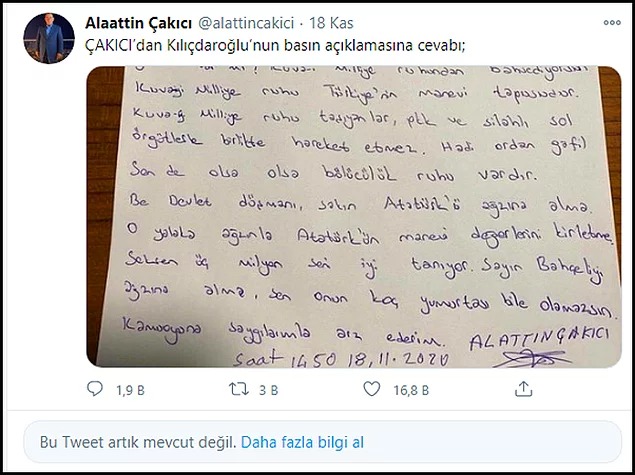
Task: Open the tweet via the 18 Kas date
Action: [x=331, y=23]
